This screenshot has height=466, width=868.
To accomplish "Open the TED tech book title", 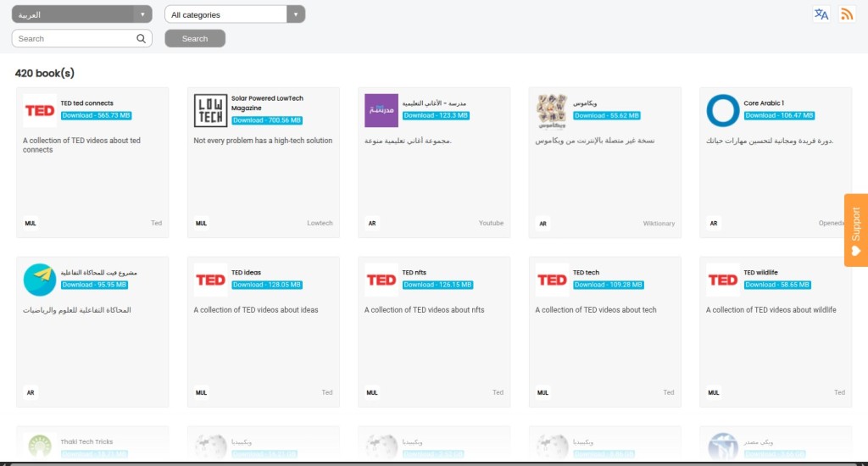I will point(586,273).
